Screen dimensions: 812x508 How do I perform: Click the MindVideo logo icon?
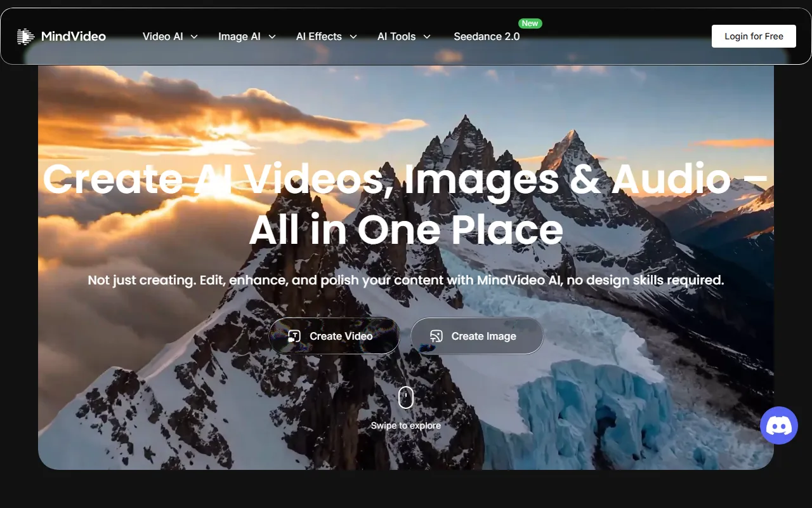[25, 37]
